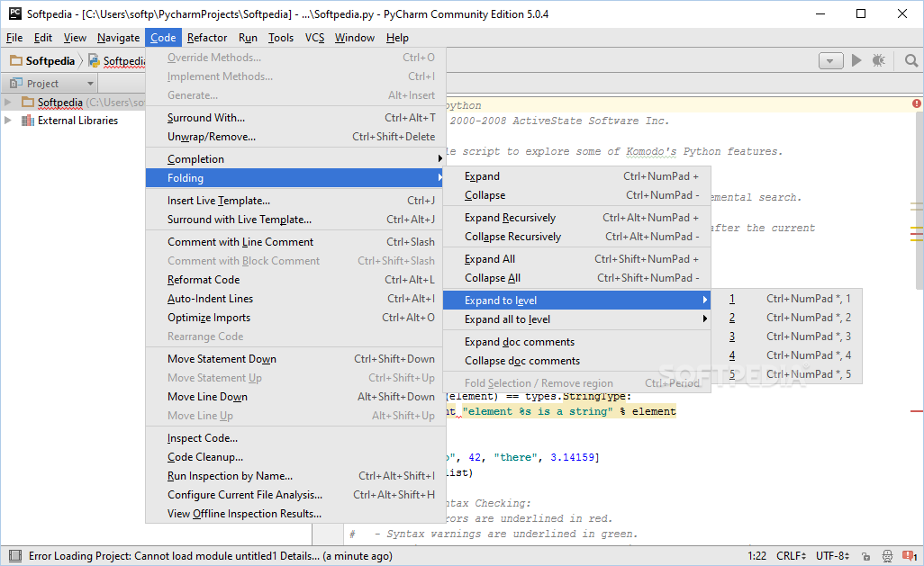Choose Move Statement Down

(x=295, y=359)
